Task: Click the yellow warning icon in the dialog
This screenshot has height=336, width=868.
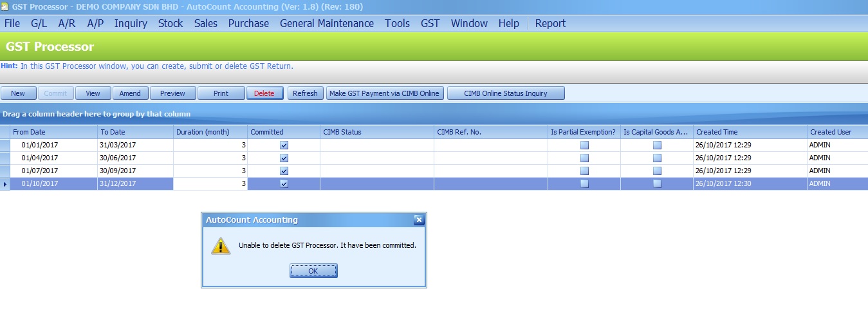Action: tap(221, 246)
